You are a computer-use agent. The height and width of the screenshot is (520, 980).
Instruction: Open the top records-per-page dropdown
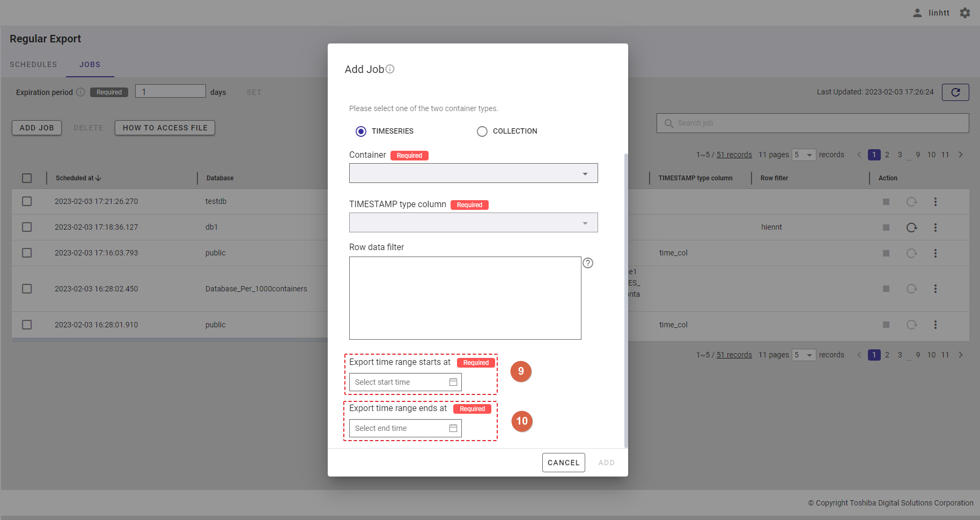[x=804, y=155]
